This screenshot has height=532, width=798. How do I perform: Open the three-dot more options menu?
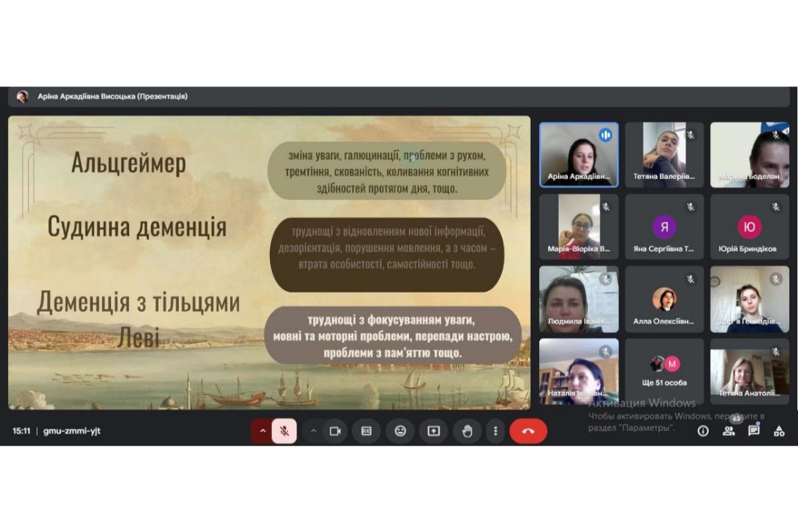pyautogui.click(x=495, y=431)
